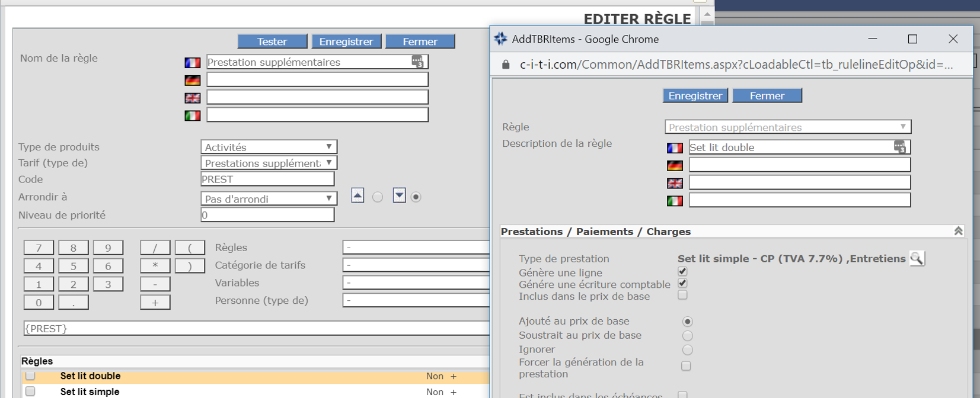Click the translation icon in Set lit double field

tap(899, 147)
